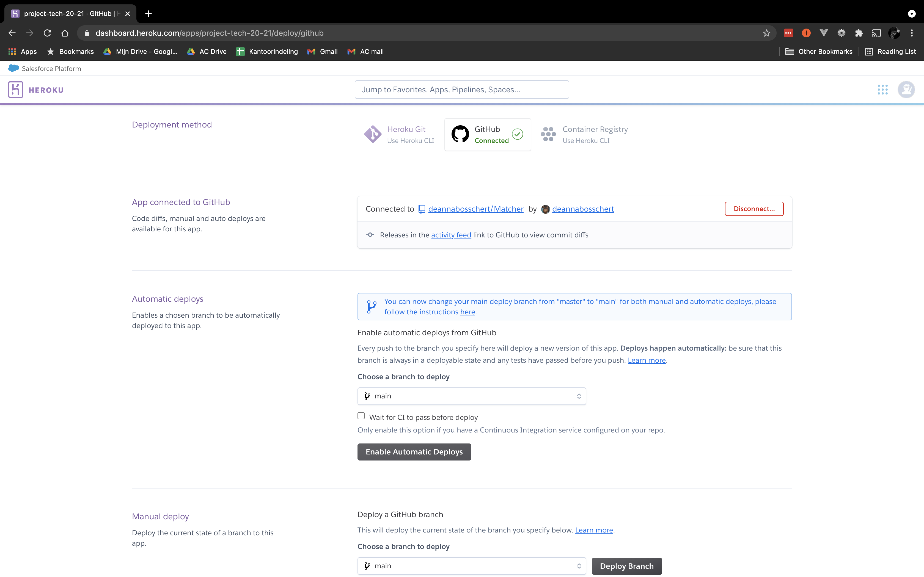Click the Deploy Branch button

click(x=626, y=566)
